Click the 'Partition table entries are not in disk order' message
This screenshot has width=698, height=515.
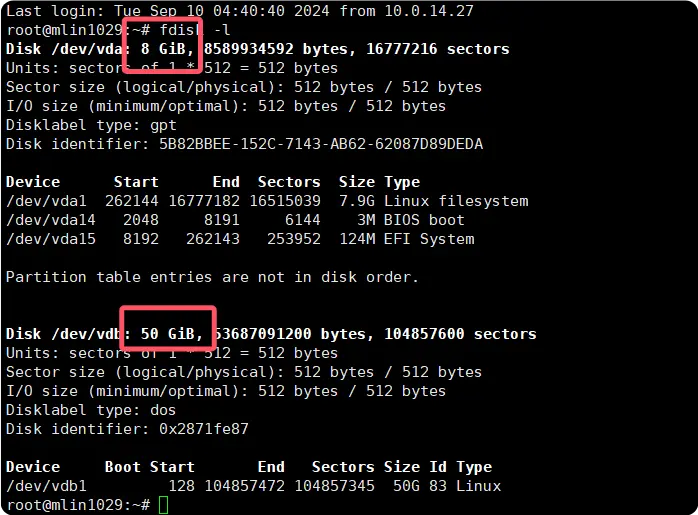(x=212, y=277)
